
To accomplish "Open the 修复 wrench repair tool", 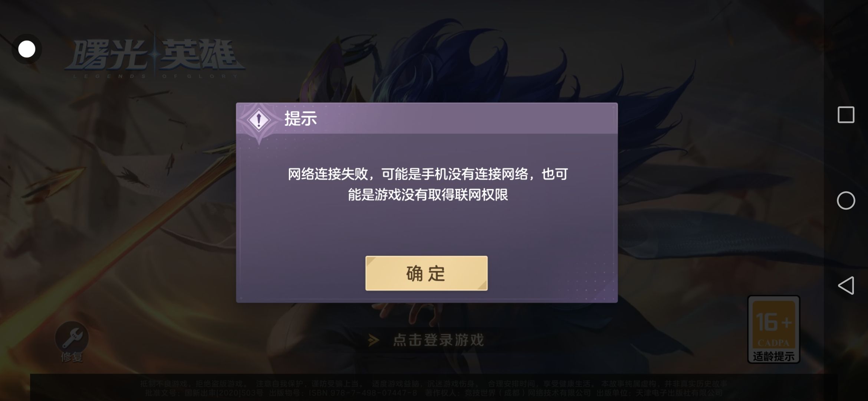I will tap(72, 338).
